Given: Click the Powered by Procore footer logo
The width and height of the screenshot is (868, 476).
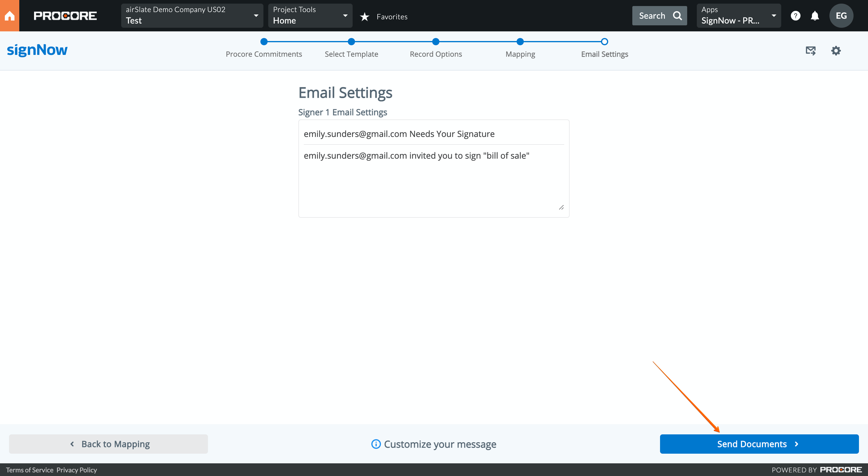Looking at the screenshot, I should [x=841, y=470].
